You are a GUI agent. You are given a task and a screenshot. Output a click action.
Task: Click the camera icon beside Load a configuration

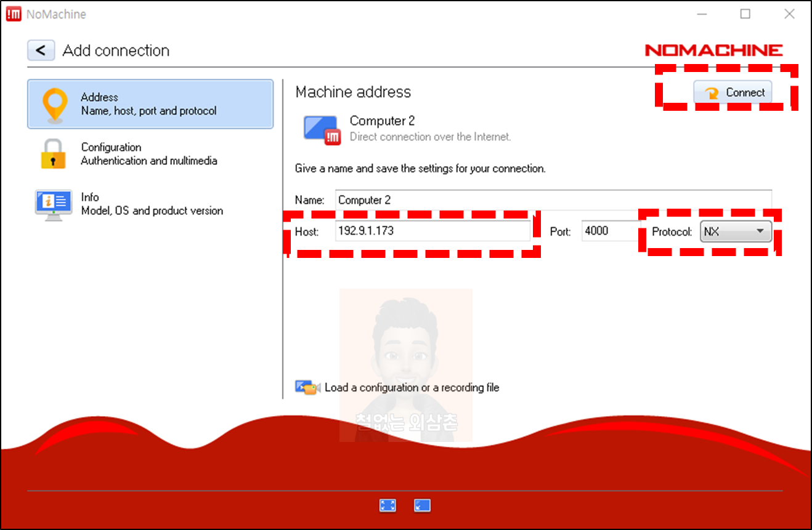[307, 387]
